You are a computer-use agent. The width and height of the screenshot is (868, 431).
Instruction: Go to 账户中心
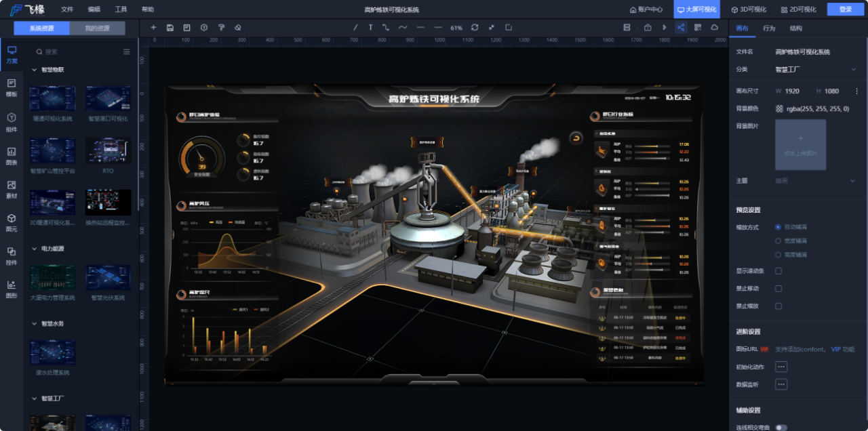pos(646,9)
